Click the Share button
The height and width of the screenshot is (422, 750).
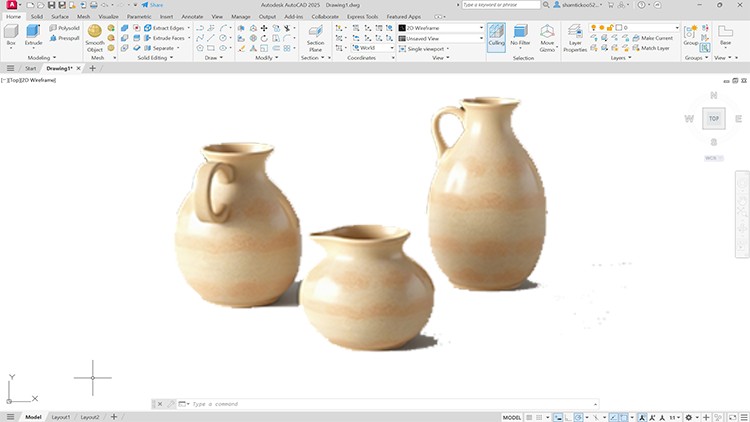coord(152,5)
